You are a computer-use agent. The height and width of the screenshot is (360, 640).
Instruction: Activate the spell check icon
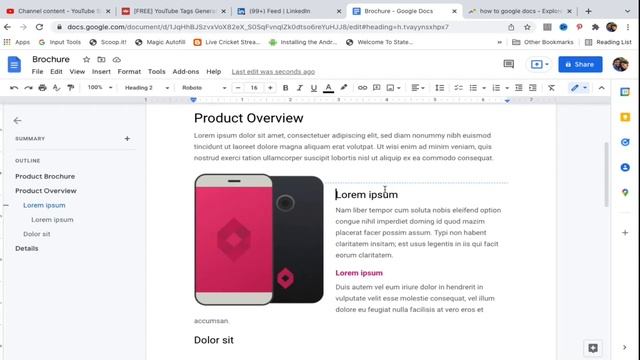pyautogui.click(x=56, y=88)
